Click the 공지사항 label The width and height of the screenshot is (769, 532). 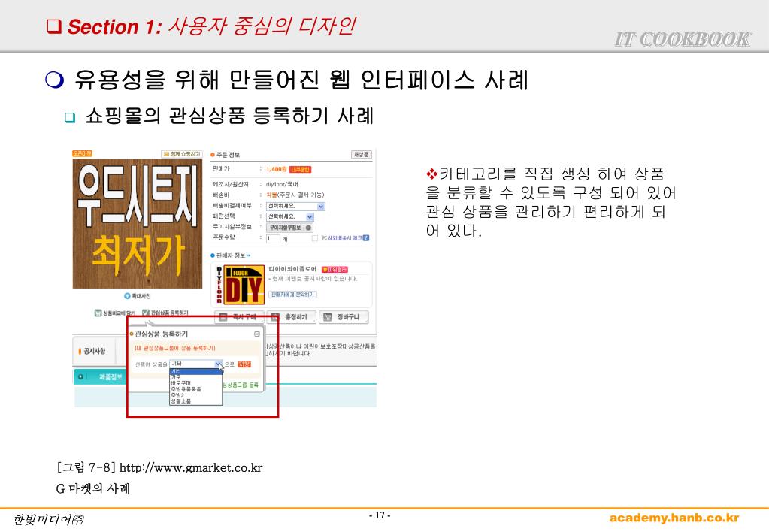point(94,352)
